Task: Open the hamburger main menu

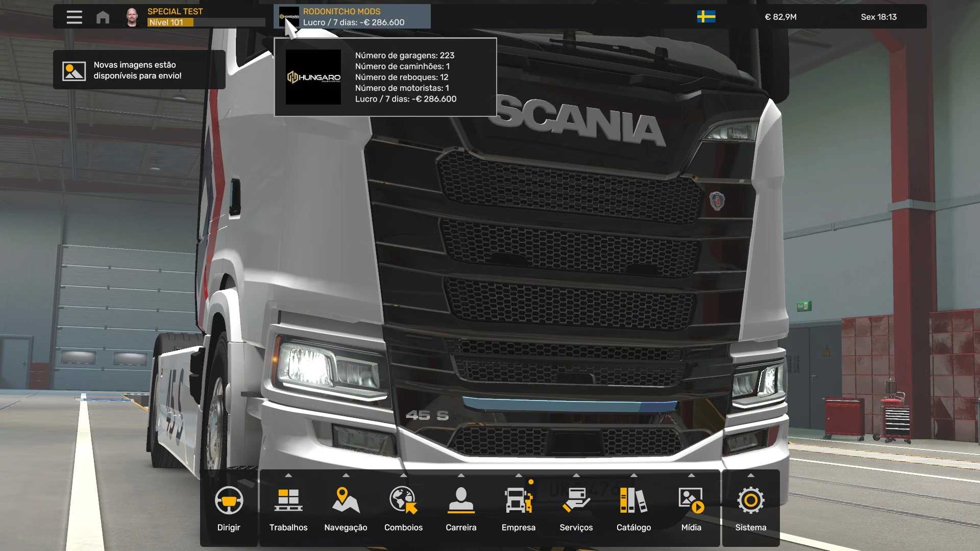Action: point(74,17)
